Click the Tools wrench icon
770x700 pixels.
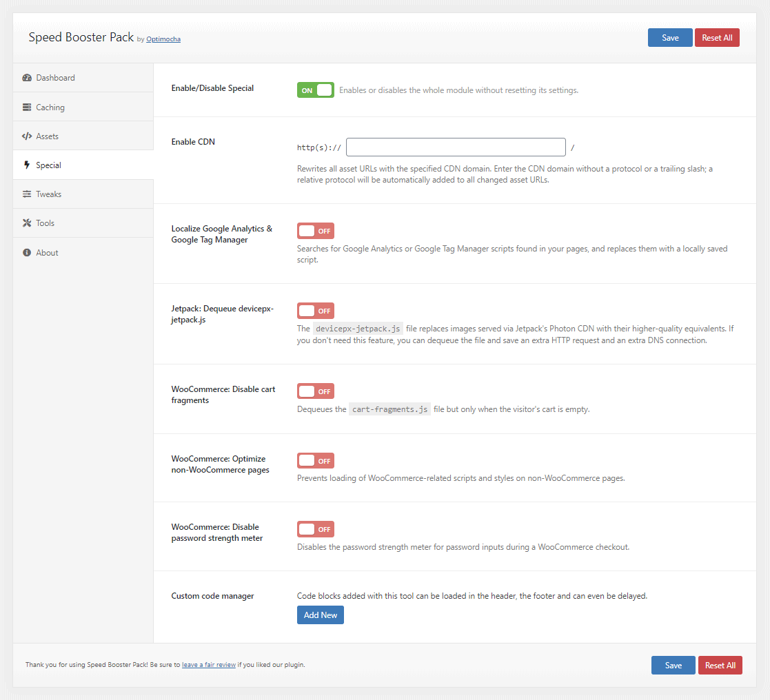click(27, 223)
